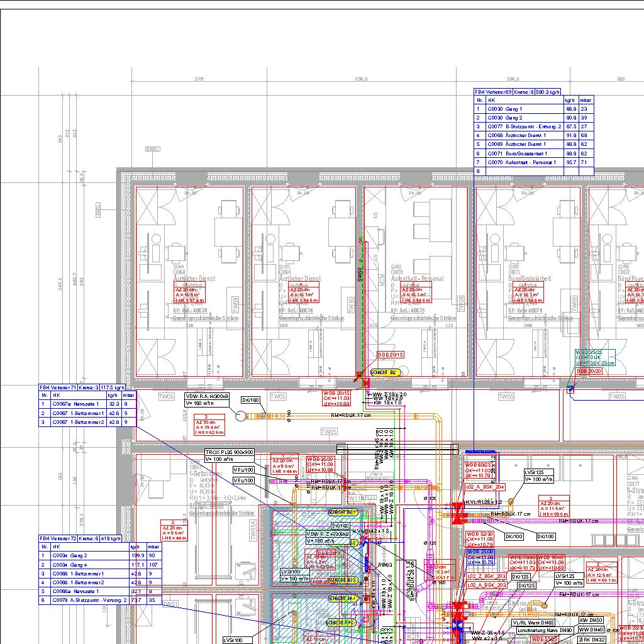The height and width of the screenshot is (644, 644).
Task: Select the L02_A_BSK_204 red label
Action: (x=485, y=487)
